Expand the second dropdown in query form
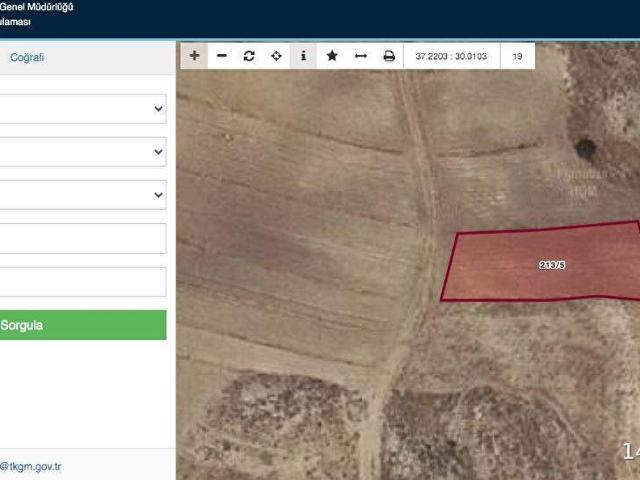This screenshot has height=480, width=640. click(82, 152)
